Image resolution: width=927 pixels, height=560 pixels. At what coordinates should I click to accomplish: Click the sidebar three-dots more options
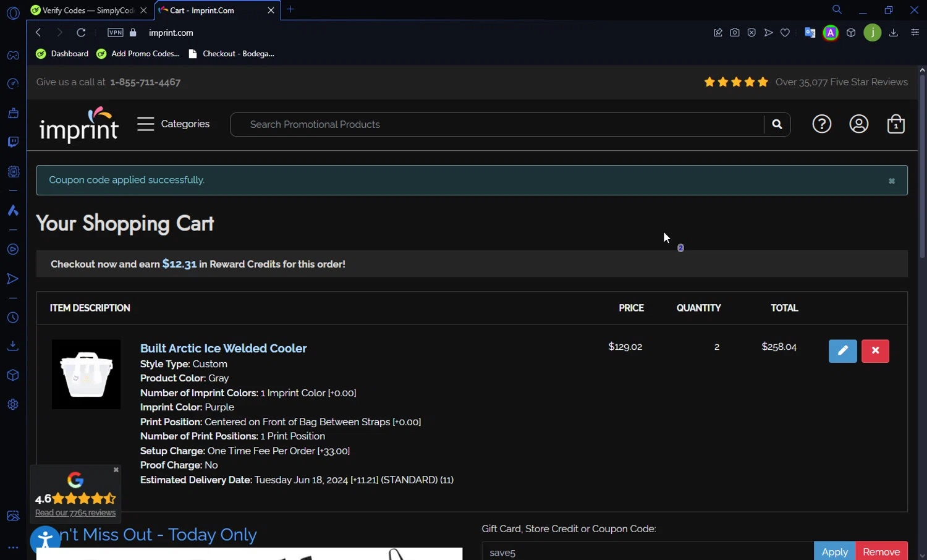point(13,548)
